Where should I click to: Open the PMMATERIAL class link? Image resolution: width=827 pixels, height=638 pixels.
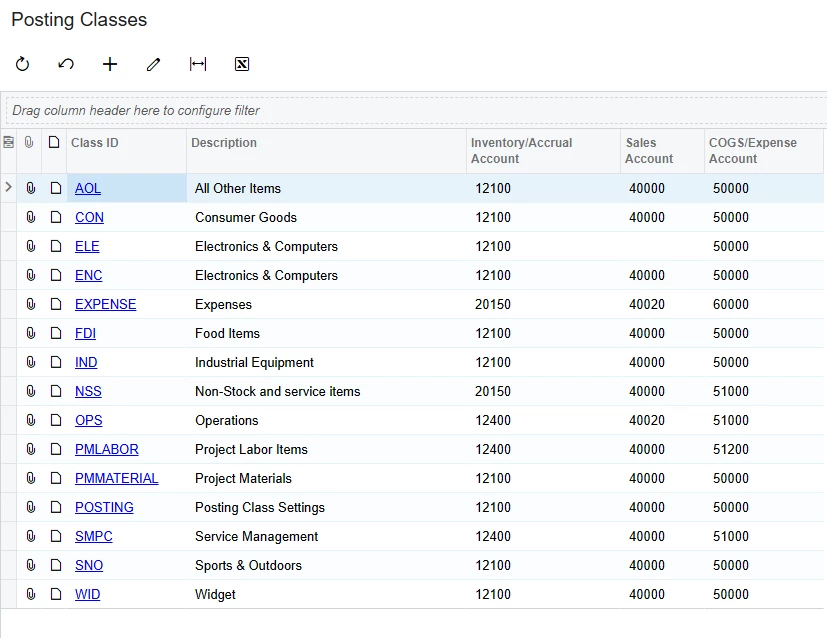coord(117,478)
